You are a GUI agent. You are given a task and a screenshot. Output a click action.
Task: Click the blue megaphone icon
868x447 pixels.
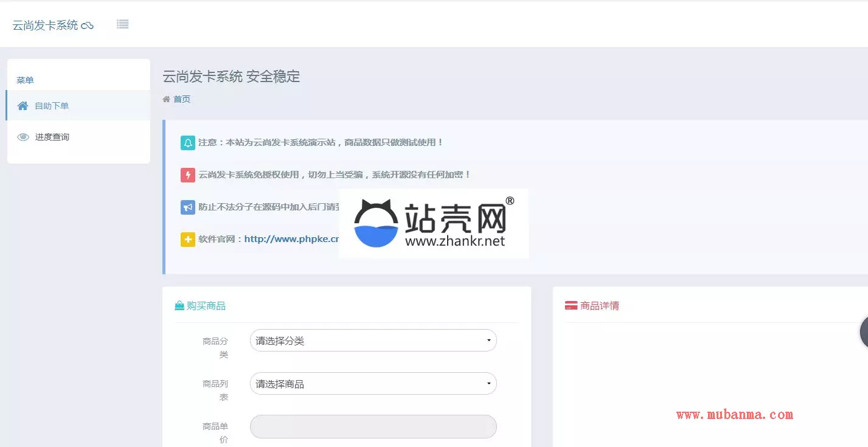187,207
